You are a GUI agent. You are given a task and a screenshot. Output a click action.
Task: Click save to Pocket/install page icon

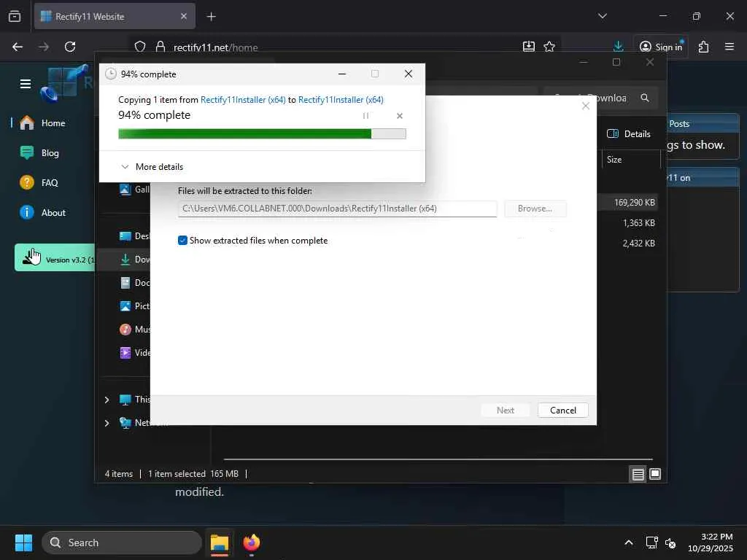(528, 47)
